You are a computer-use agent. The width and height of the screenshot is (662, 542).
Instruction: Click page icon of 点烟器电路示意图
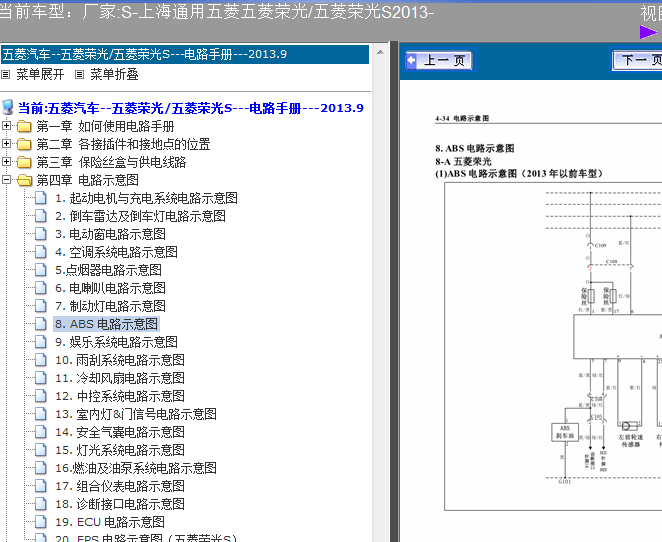(41, 270)
